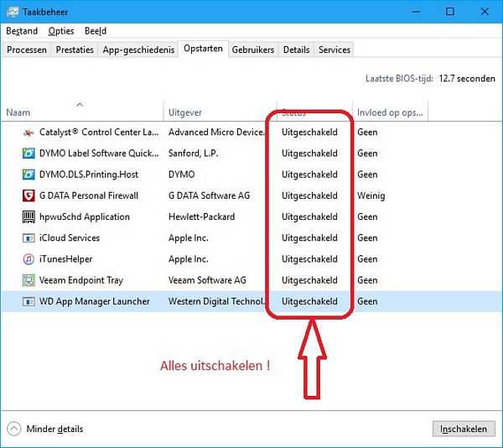Select the iTunesHelper entry
This screenshot has height=448, width=503.
(65, 259)
